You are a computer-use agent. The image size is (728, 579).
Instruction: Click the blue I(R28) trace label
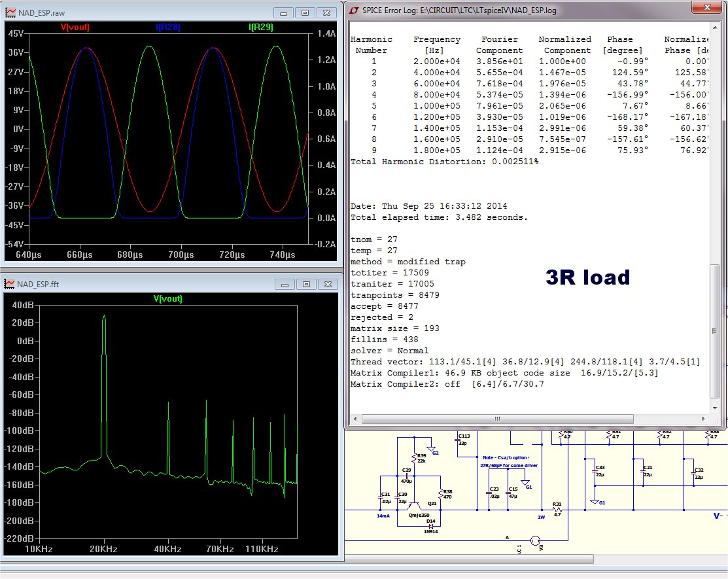(x=168, y=27)
